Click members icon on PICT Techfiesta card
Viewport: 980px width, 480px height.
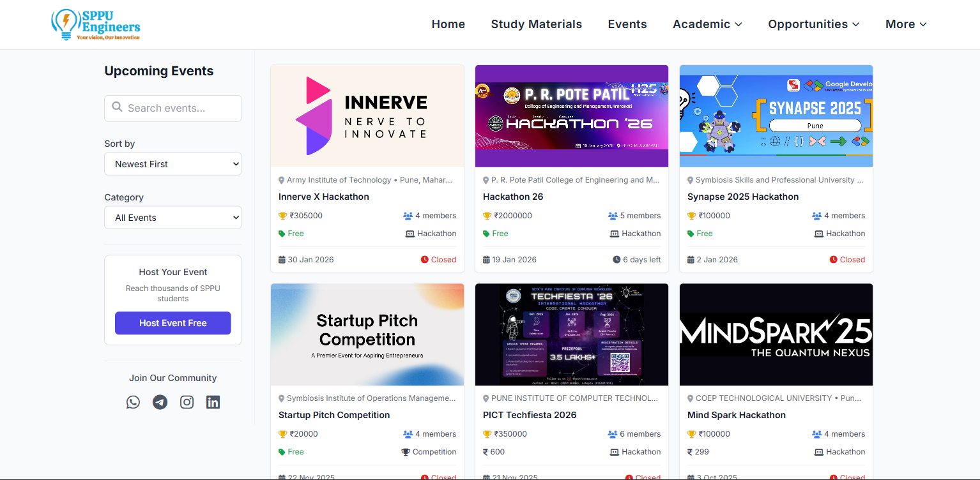(x=613, y=434)
